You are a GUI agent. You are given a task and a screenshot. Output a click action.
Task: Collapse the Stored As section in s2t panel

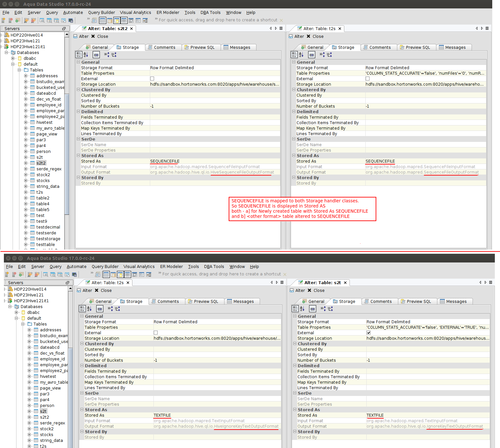click(x=295, y=410)
